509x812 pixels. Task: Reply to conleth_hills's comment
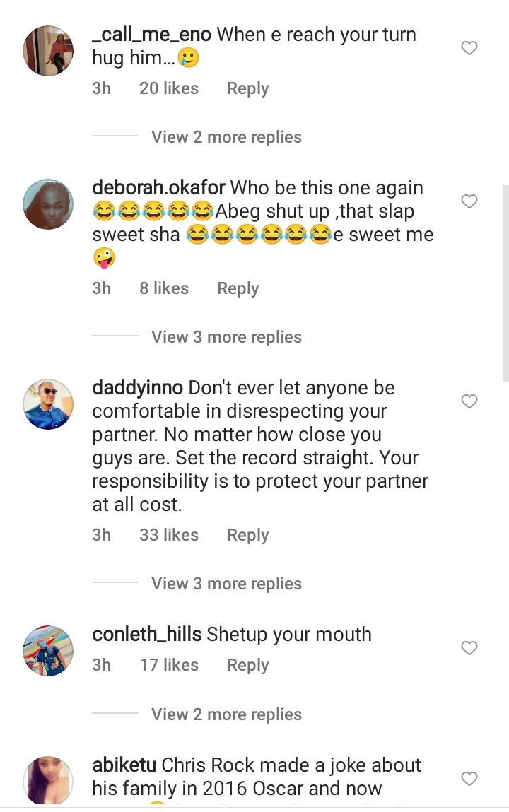pyautogui.click(x=247, y=665)
